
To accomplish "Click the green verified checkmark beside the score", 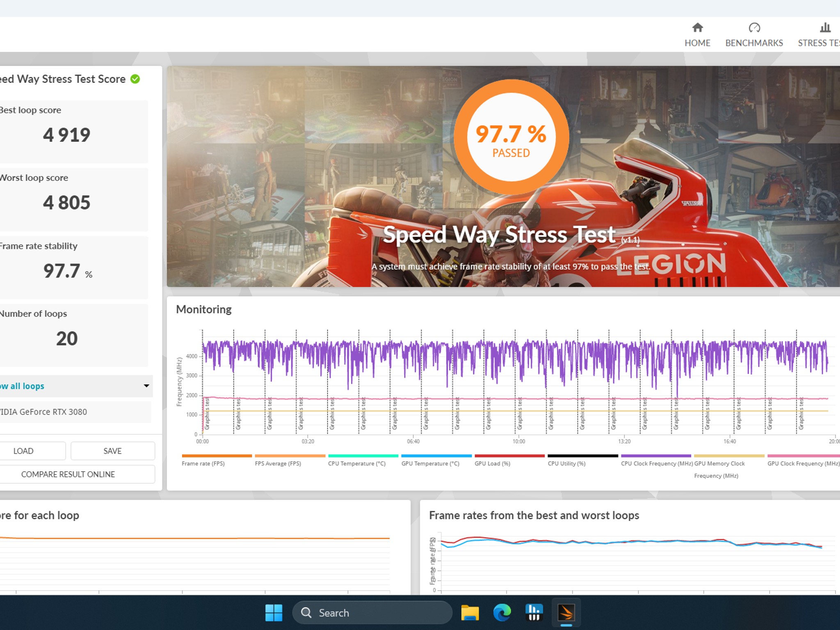I will tap(135, 80).
